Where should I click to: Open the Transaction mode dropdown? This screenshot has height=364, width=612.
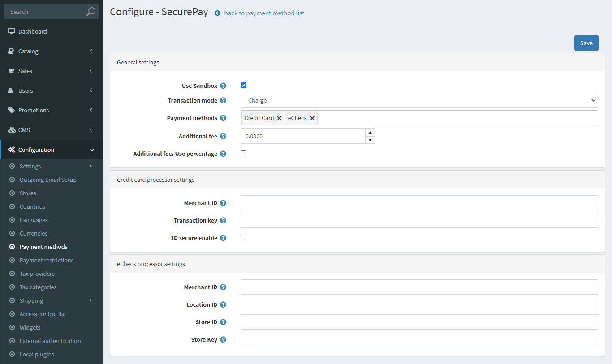tap(419, 100)
